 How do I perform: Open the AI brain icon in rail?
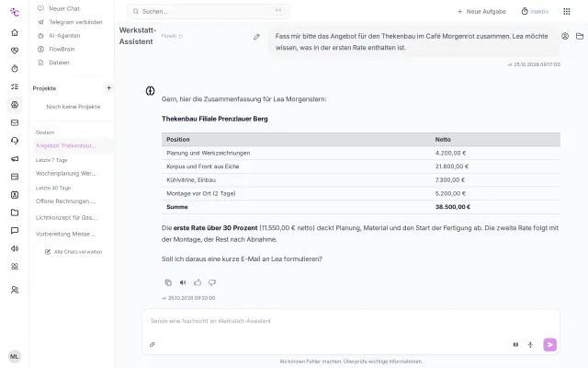(x=15, y=105)
